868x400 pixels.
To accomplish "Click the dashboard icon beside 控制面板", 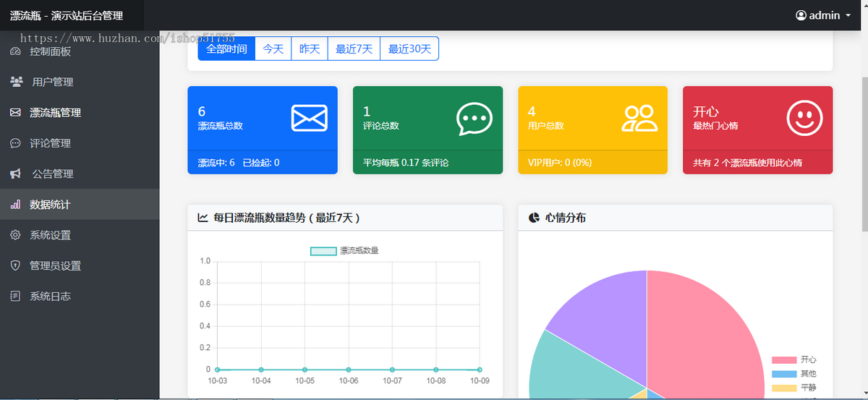I will click(15, 51).
